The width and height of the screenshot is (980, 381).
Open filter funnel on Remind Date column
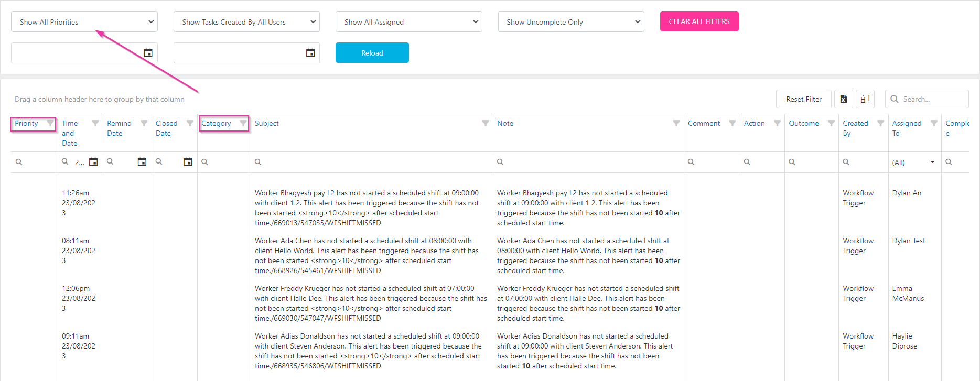tap(144, 123)
